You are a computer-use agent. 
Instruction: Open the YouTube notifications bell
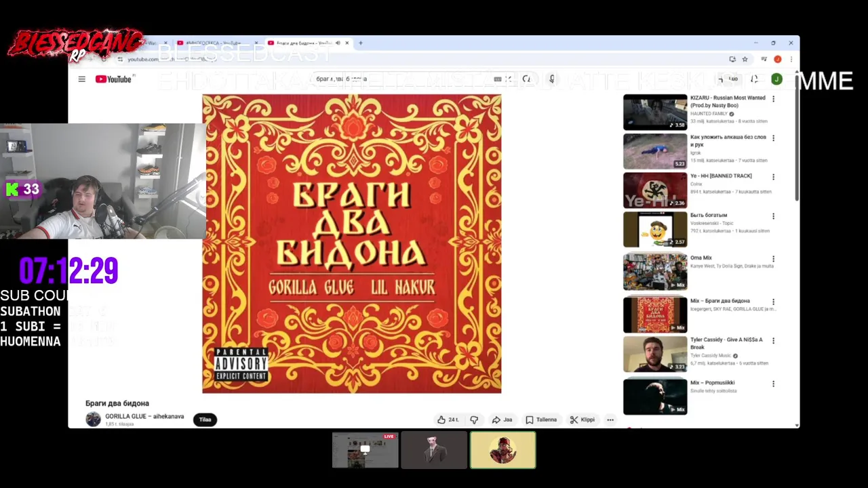pos(754,79)
